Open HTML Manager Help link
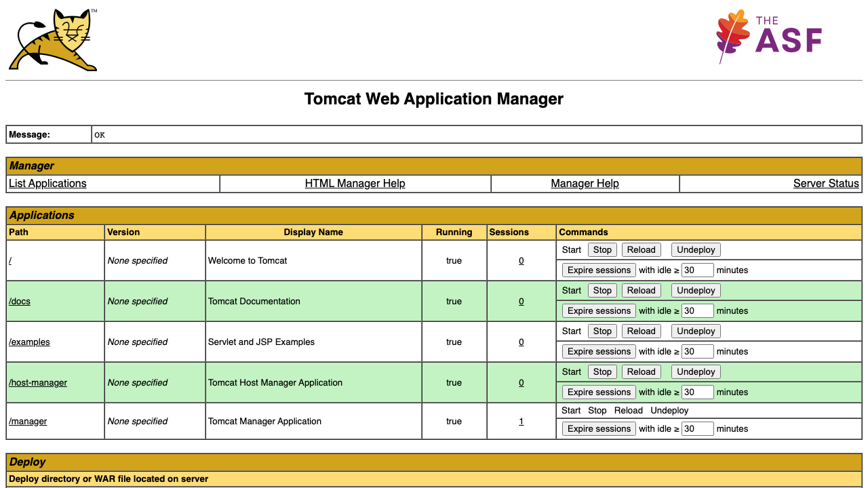This screenshot has width=868, height=488. pos(355,184)
